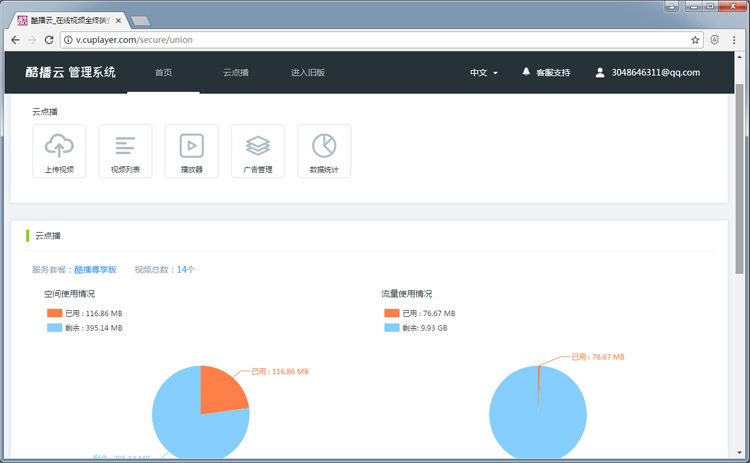
Task: Click the 云点播 section heading with green bar
Action: point(48,235)
